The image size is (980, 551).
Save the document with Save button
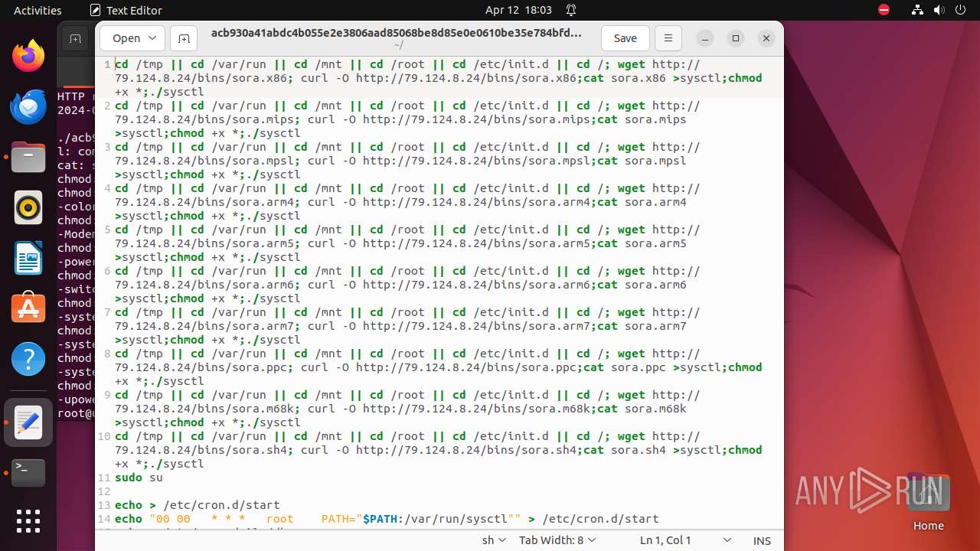point(626,38)
